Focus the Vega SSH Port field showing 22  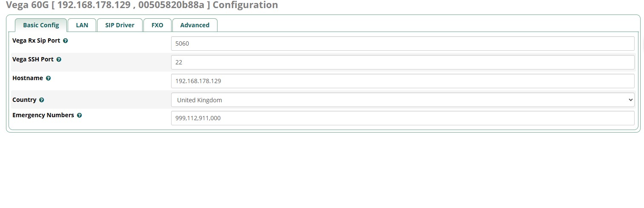[x=403, y=62]
